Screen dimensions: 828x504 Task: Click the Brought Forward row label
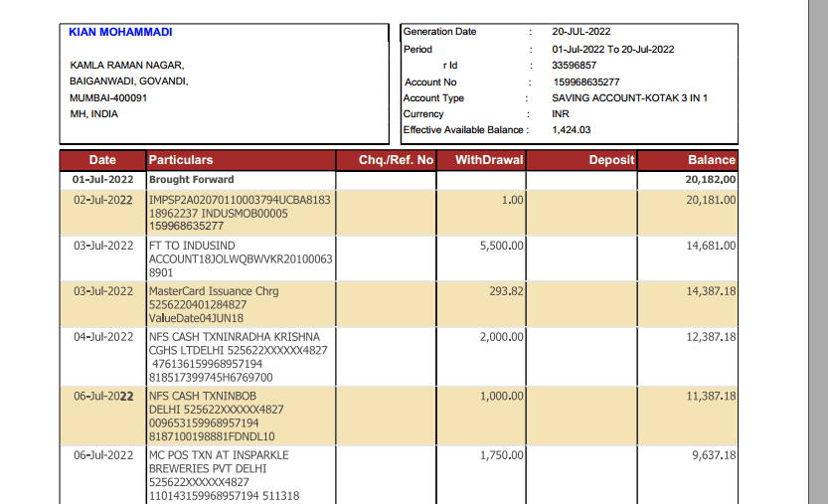click(x=192, y=180)
